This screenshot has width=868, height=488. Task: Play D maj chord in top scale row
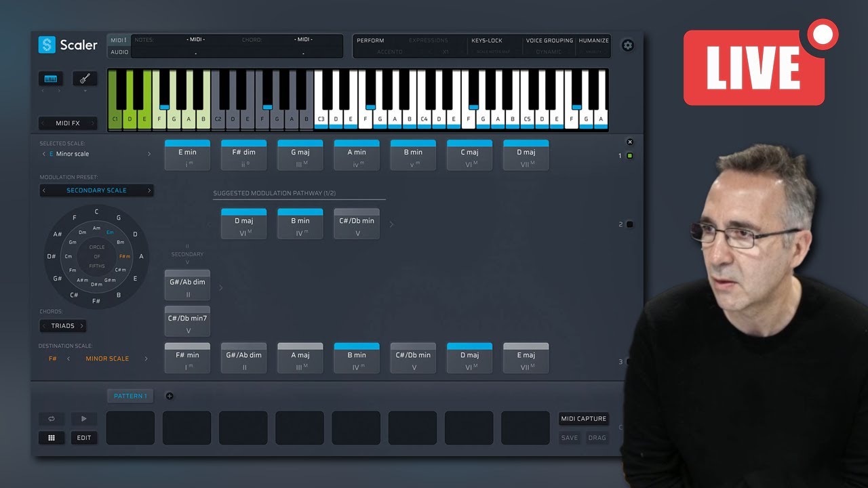[x=526, y=155]
